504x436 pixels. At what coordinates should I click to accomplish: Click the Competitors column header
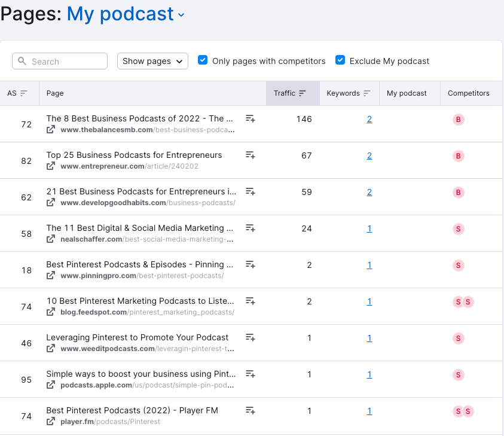(468, 93)
